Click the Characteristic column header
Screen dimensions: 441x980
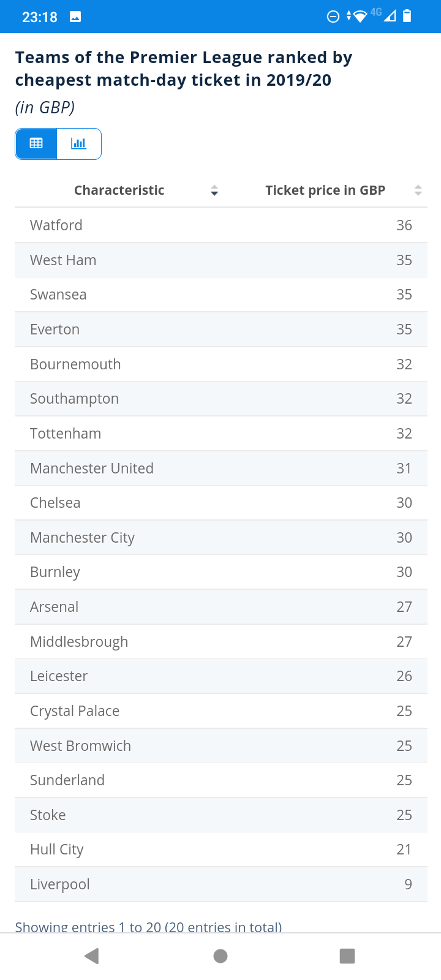click(x=119, y=190)
